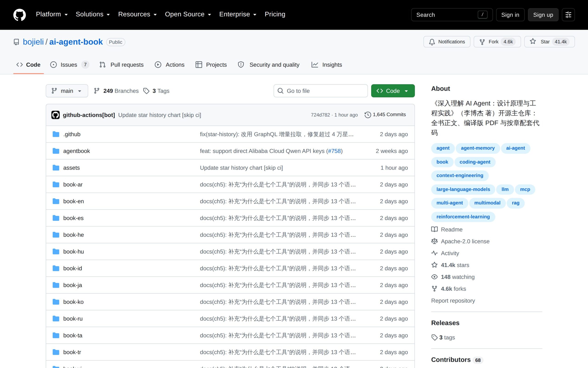588x368 pixels.
Task: Open the agent topic tag
Action: 443,148
